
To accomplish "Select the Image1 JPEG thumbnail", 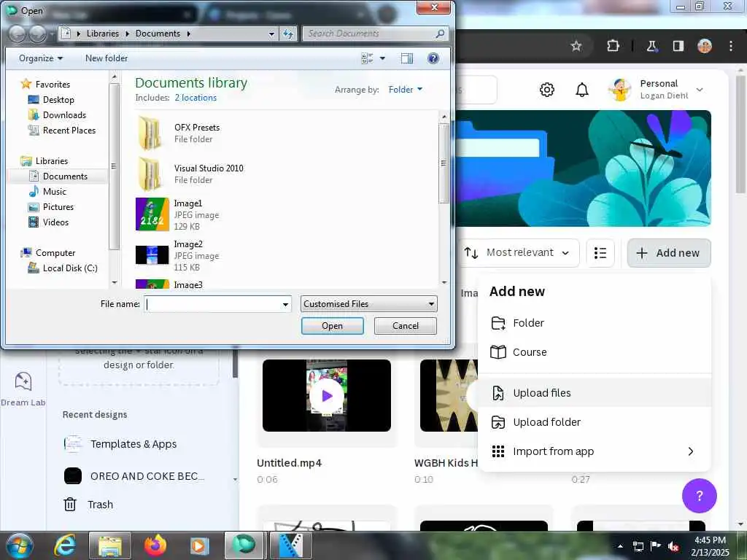I will click(x=152, y=214).
